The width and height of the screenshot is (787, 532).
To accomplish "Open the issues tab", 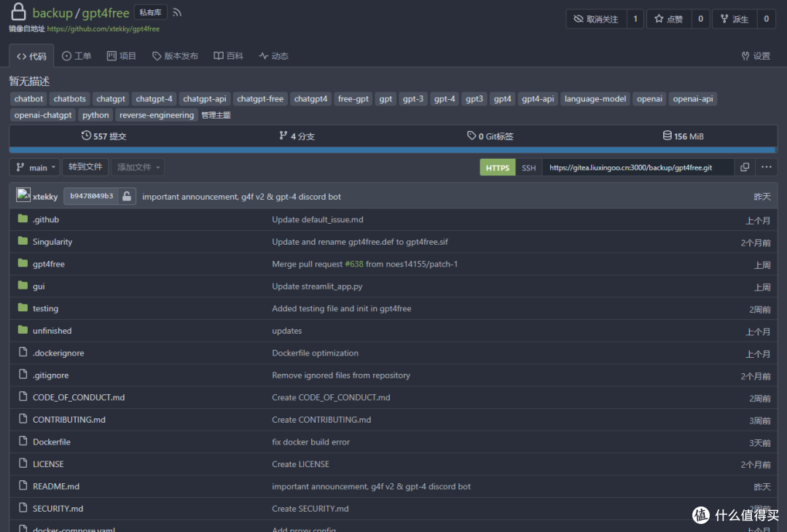I will tap(77, 56).
